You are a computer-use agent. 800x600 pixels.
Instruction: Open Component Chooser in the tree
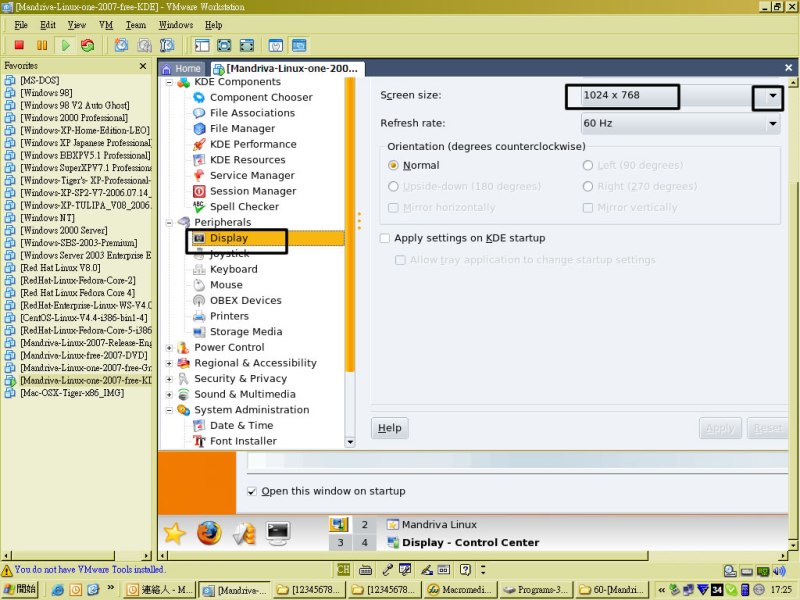pos(261,97)
